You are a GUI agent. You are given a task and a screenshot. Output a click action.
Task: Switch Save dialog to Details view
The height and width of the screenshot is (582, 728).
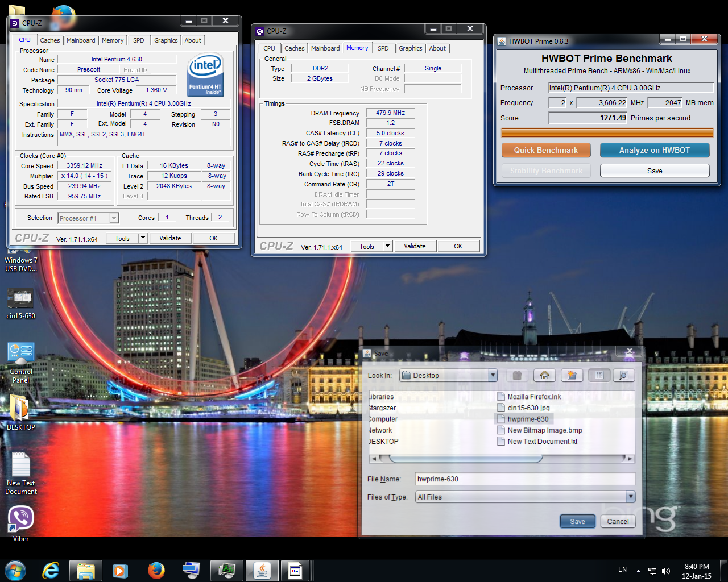623,375
